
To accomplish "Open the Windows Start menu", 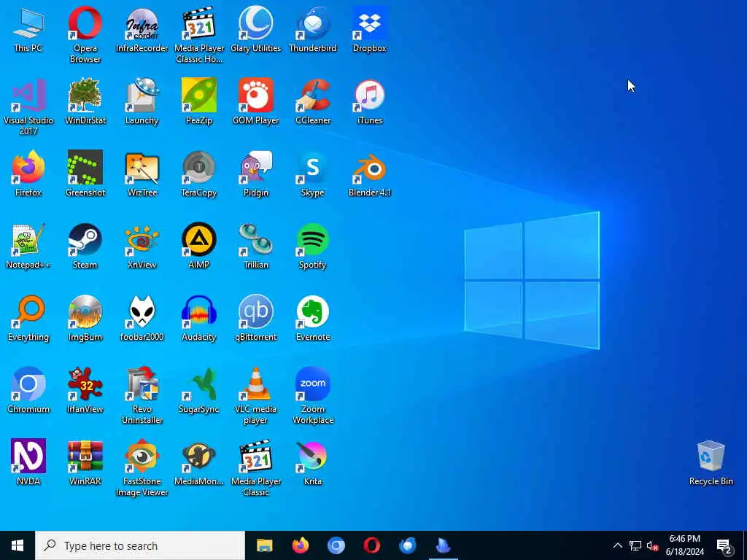I will (x=18, y=545).
